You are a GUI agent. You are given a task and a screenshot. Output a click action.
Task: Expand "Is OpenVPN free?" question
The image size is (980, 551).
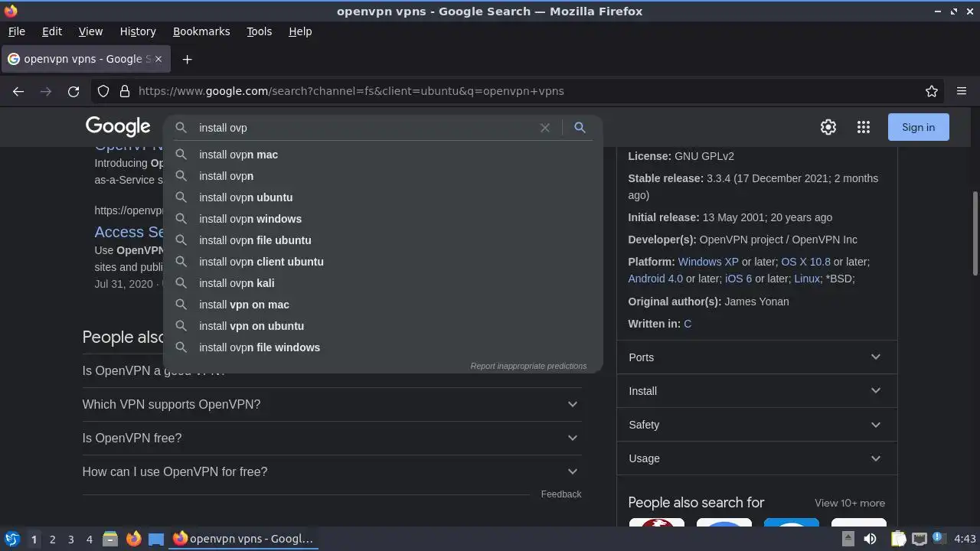(x=332, y=438)
